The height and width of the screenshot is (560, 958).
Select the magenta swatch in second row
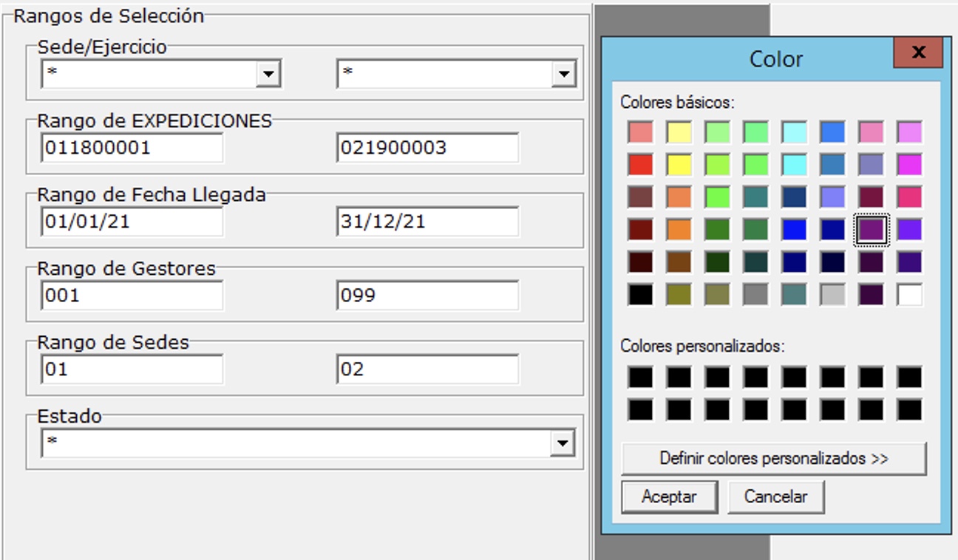pyautogui.click(x=909, y=165)
